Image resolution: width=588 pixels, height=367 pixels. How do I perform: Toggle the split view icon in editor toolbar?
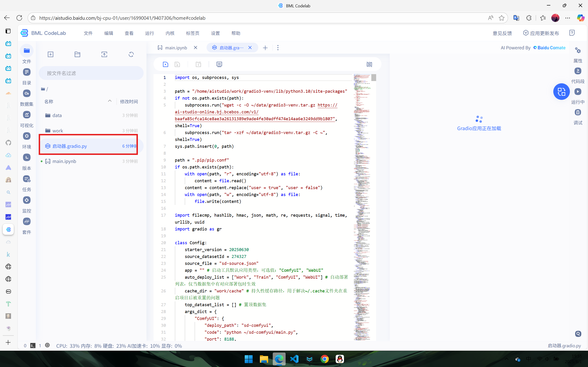(369, 64)
